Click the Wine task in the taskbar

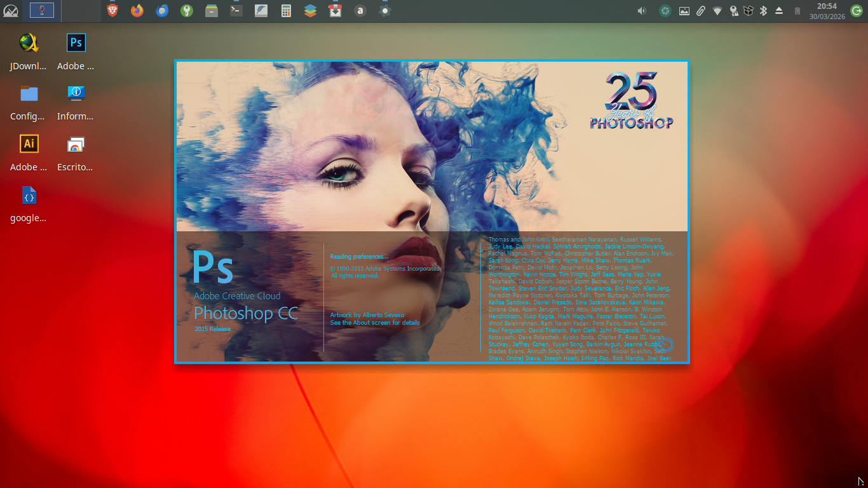42,10
